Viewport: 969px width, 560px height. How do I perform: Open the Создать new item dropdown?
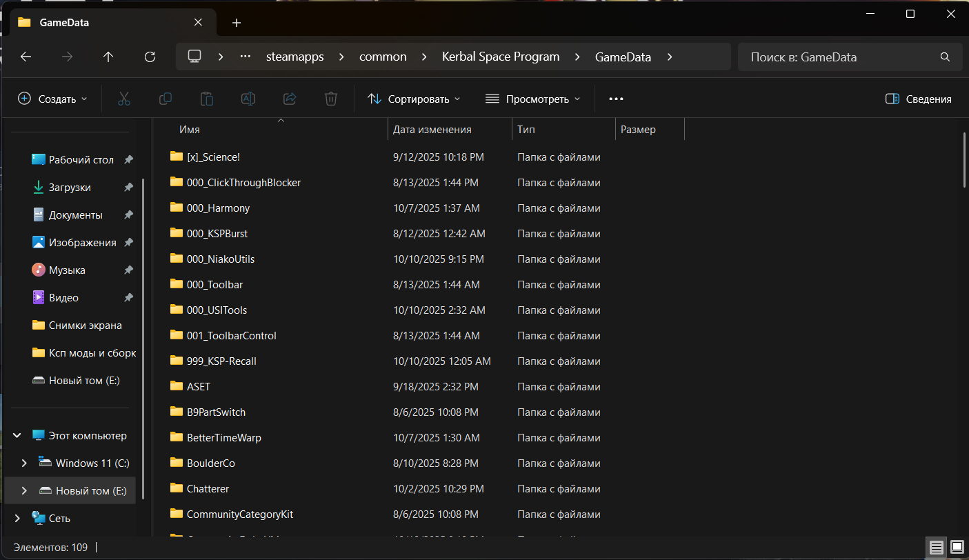[53, 99]
